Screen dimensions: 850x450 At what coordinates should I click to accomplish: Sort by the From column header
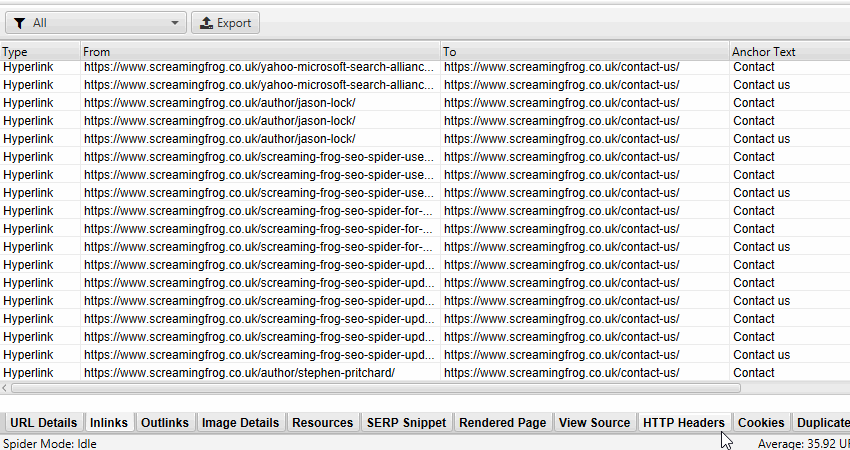pyautogui.click(x=261, y=52)
